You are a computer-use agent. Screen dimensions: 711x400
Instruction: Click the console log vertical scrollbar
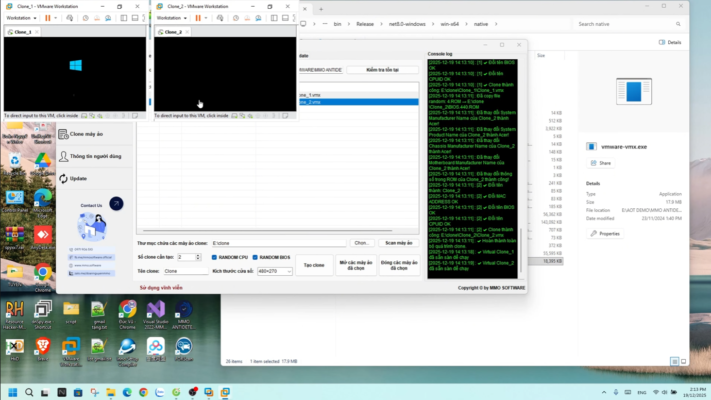pos(521,249)
